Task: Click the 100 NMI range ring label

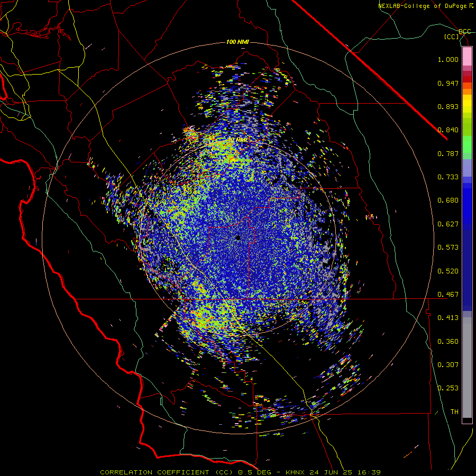Action: (x=237, y=42)
